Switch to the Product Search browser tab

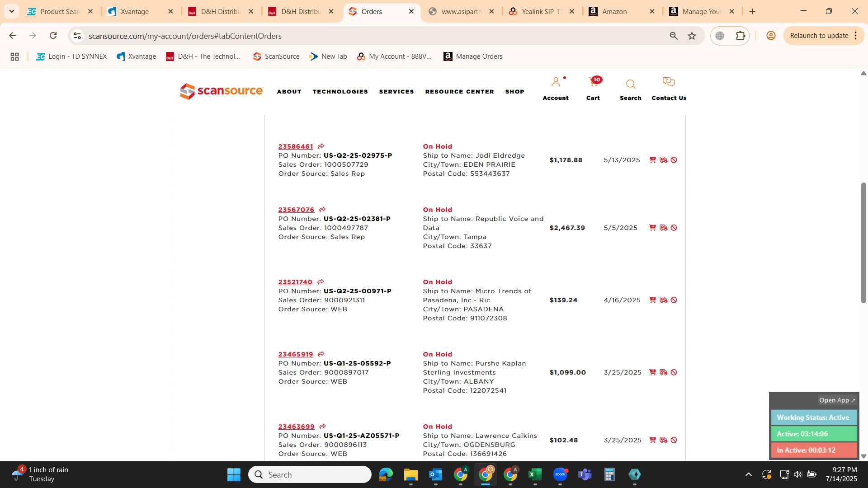tap(60, 11)
